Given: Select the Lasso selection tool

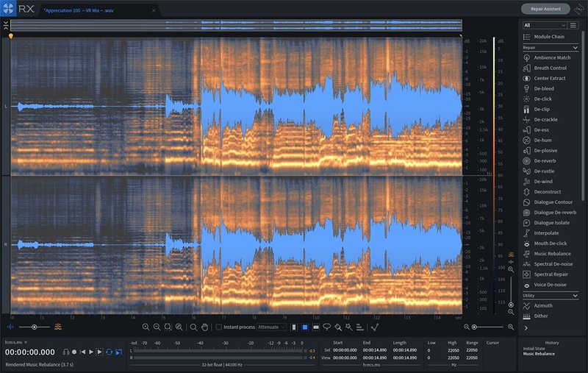Looking at the screenshot, I should point(327,327).
